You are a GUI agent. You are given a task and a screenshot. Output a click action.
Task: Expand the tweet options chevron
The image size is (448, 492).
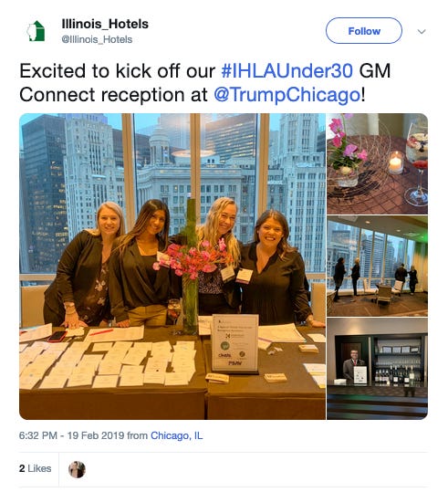[422, 32]
